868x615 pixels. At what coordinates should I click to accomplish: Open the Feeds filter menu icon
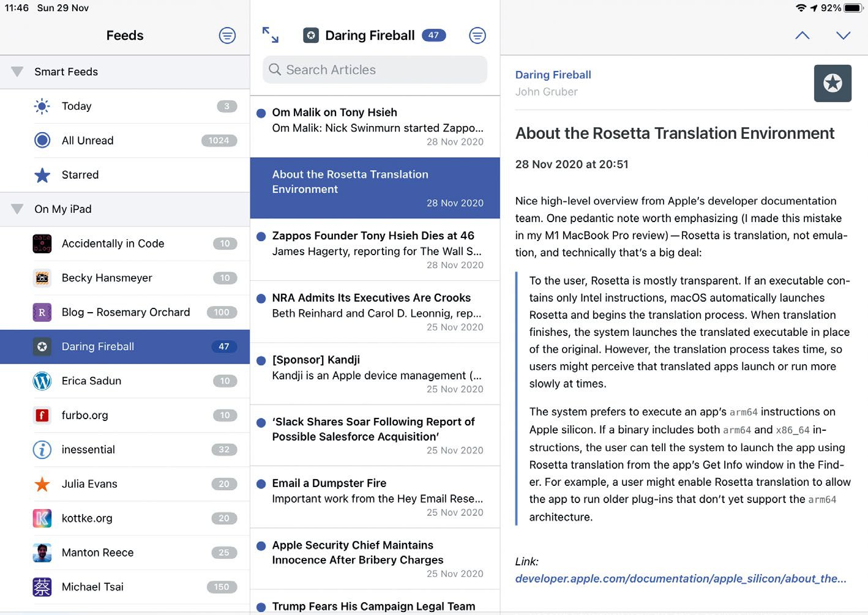coord(227,35)
